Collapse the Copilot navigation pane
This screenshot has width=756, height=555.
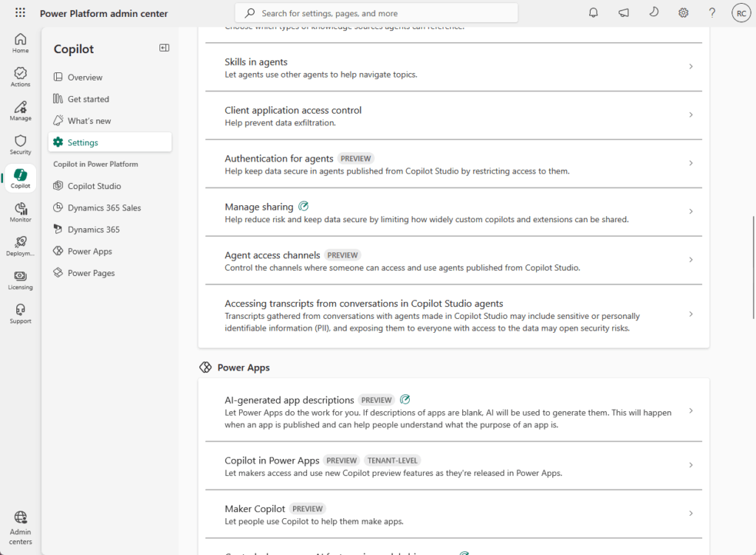[165, 48]
